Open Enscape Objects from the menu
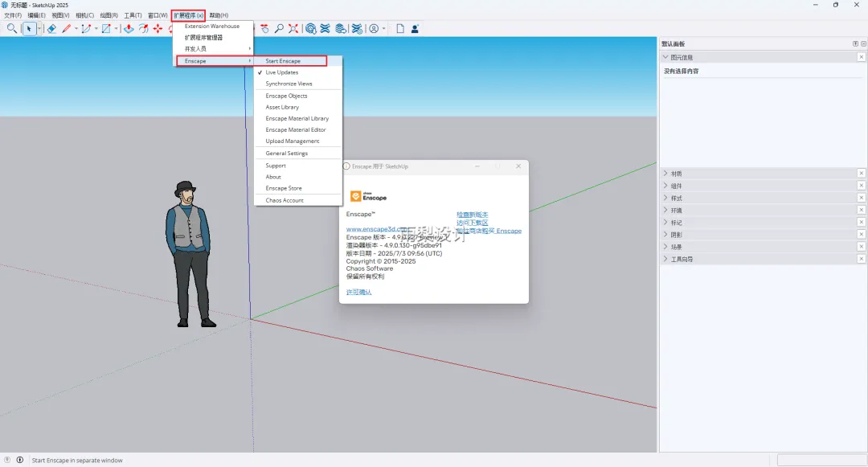 click(x=298, y=96)
